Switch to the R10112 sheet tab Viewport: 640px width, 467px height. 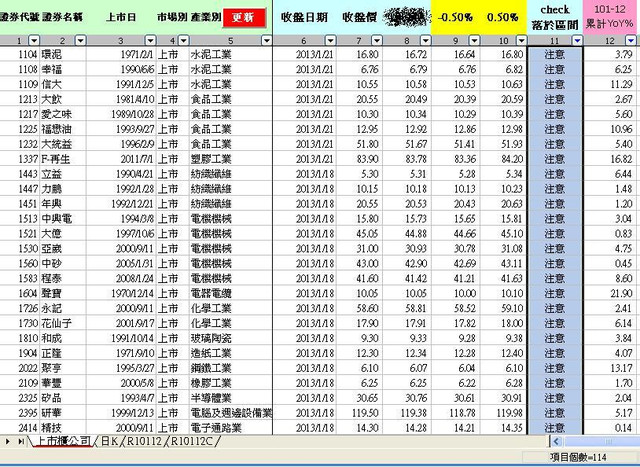coord(144,441)
